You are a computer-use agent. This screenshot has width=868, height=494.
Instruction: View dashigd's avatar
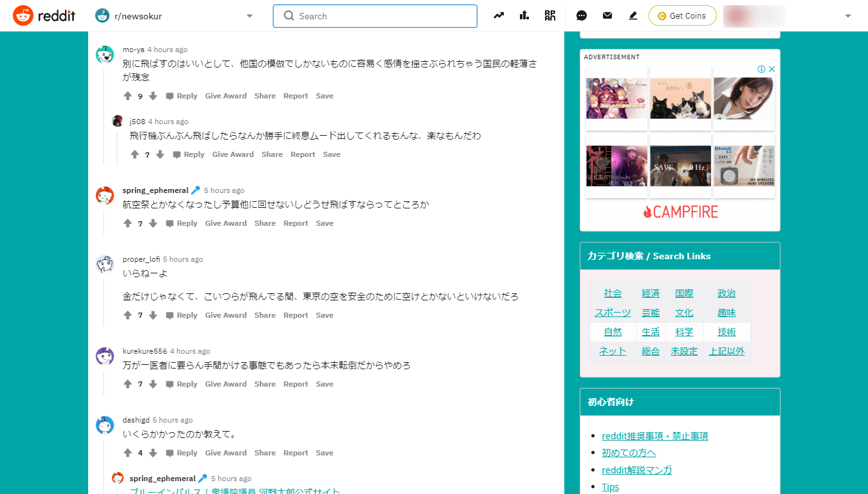tap(105, 425)
